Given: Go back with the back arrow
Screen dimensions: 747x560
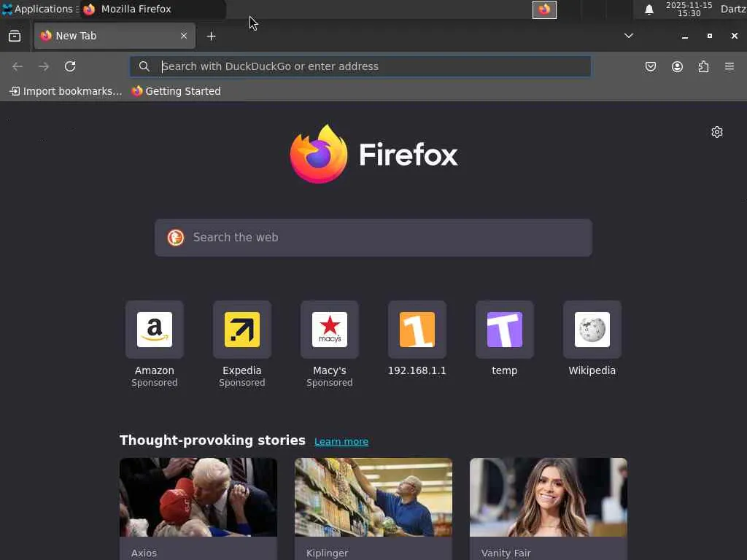Looking at the screenshot, I should pos(18,66).
